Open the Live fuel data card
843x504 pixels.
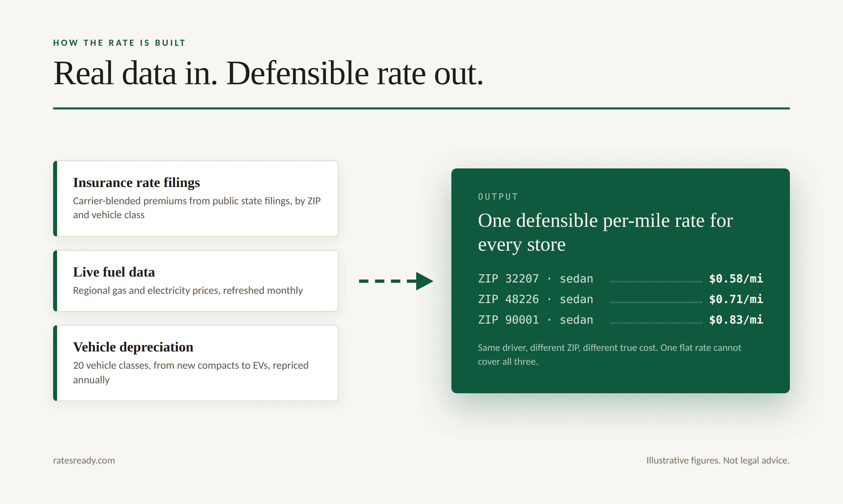(x=196, y=281)
